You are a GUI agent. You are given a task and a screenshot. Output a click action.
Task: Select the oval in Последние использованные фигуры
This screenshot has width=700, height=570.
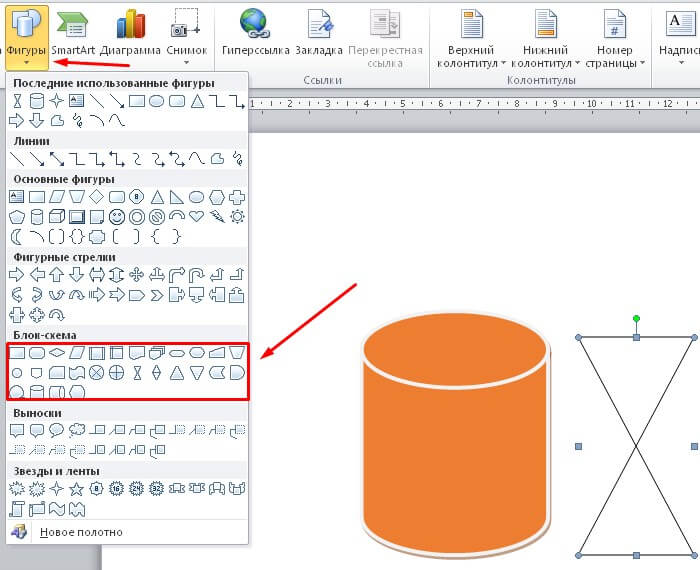156,101
